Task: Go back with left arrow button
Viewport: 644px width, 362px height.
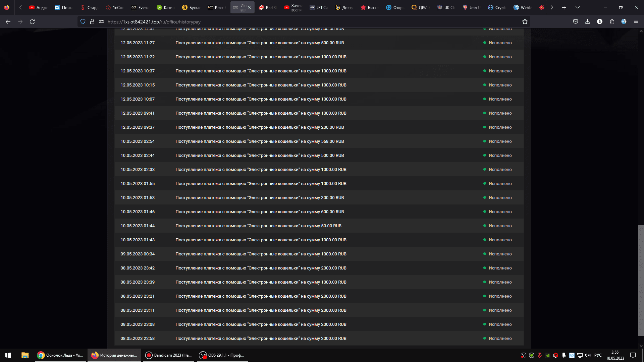Action: tap(8, 22)
